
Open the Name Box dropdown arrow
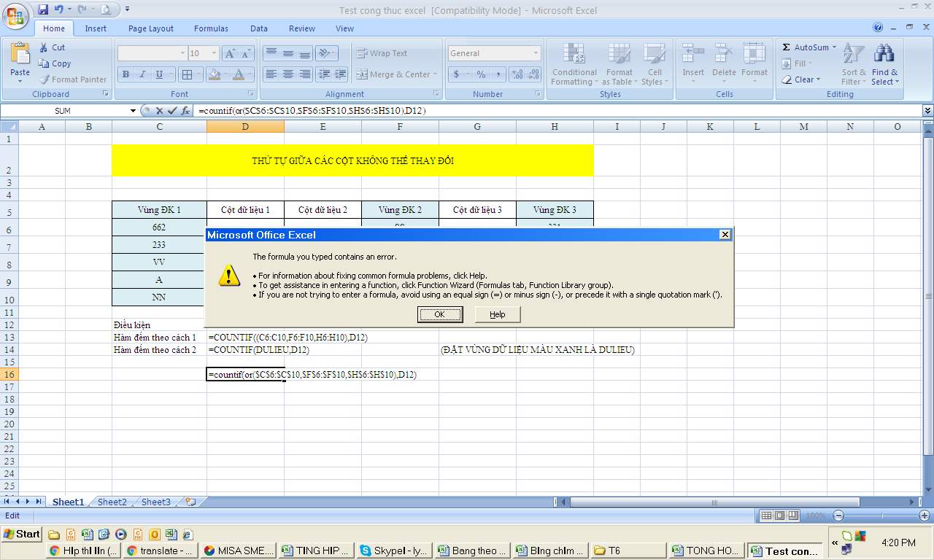point(133,111)
